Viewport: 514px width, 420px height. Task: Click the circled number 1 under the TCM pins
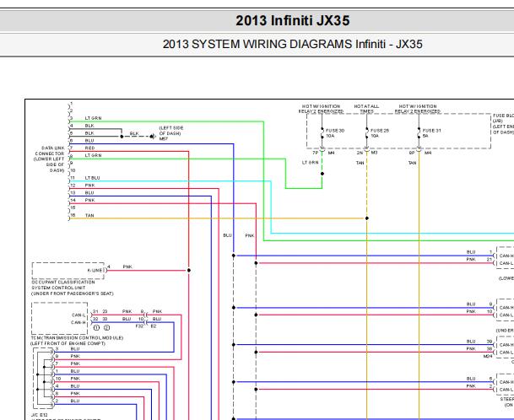coord(96,327)
